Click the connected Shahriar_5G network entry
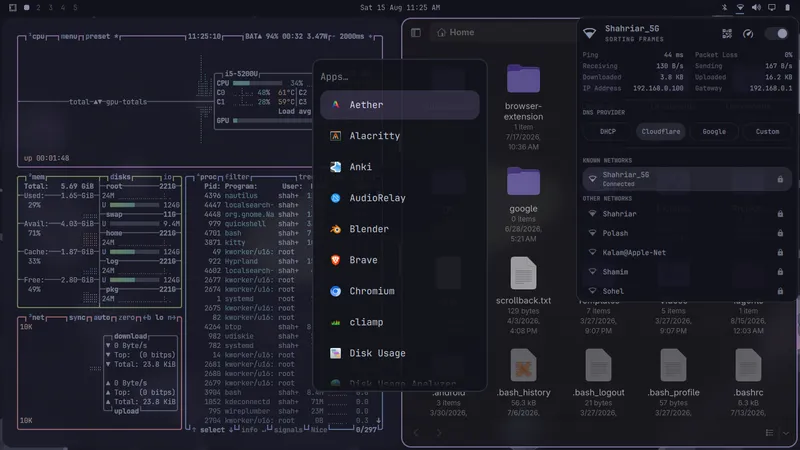 (x=687, y=179)
